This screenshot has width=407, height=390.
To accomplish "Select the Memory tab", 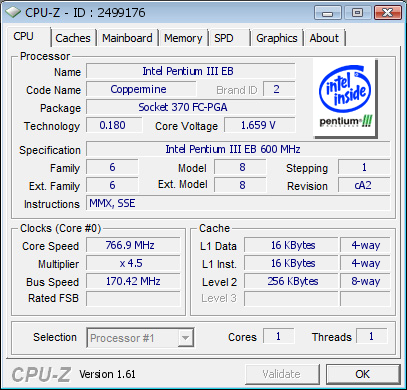I will click(x=183, y=38).
